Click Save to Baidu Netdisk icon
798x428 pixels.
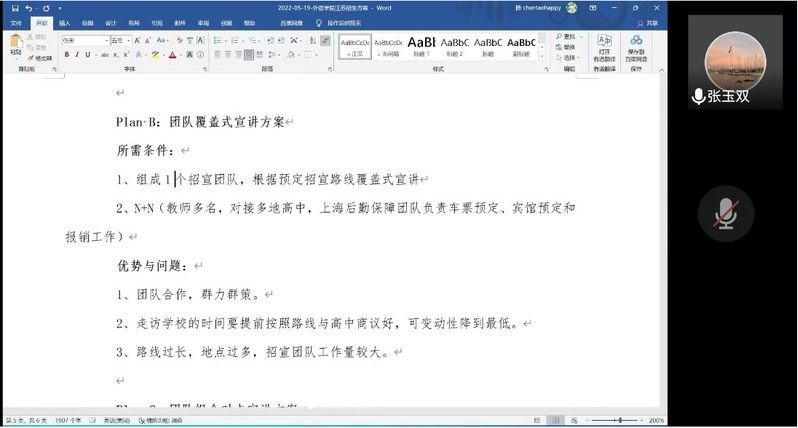637,45
